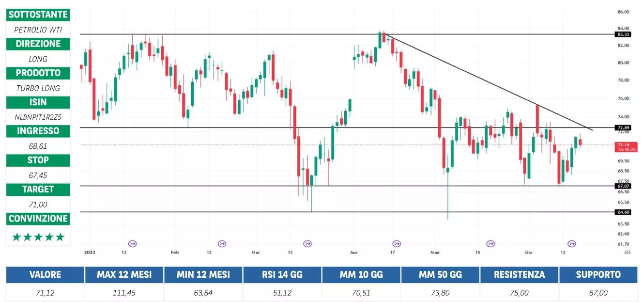Image resolution: width=644 pixels, height=302 pixels.
Task: Open the purple event marker near June 13
Action: tap(572, 243)
